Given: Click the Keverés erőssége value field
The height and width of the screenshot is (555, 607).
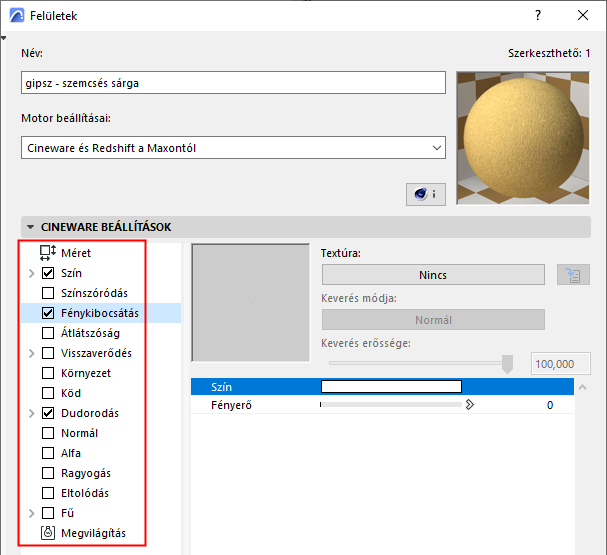Looking at the screenshot, I should point(561,364).
